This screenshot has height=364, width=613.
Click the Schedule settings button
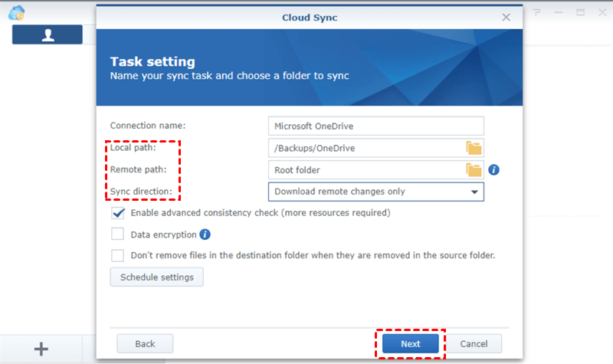(157, 277)
